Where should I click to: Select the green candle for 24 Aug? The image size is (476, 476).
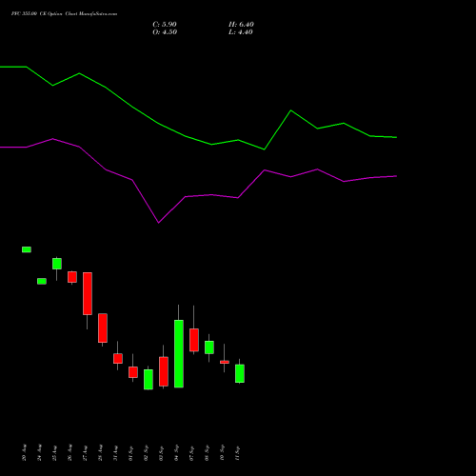(42, 281)
